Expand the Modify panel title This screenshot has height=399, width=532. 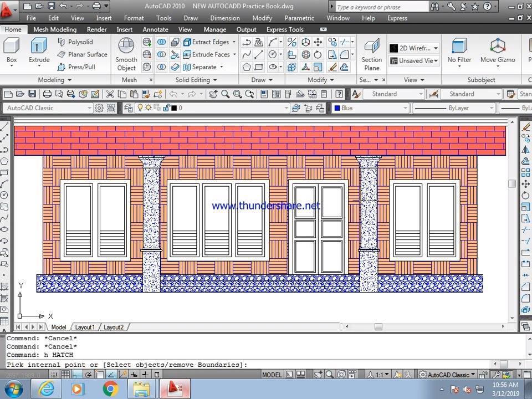[321, 80]
